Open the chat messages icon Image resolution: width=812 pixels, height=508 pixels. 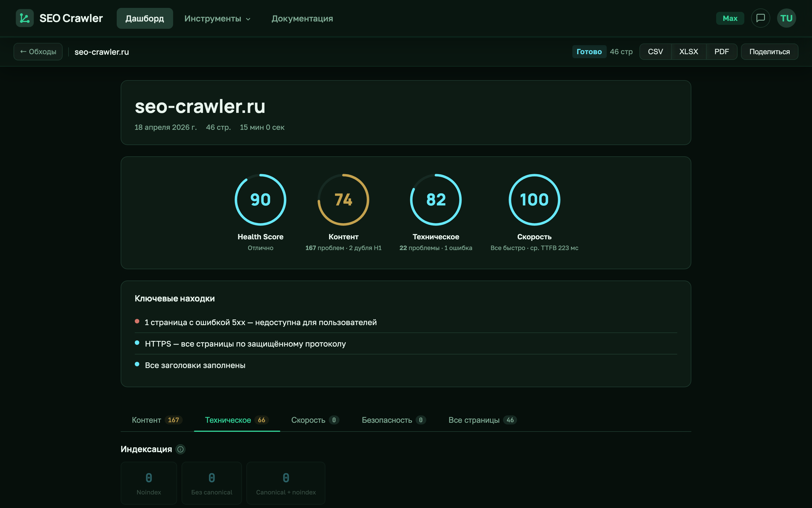click(760, 18)
